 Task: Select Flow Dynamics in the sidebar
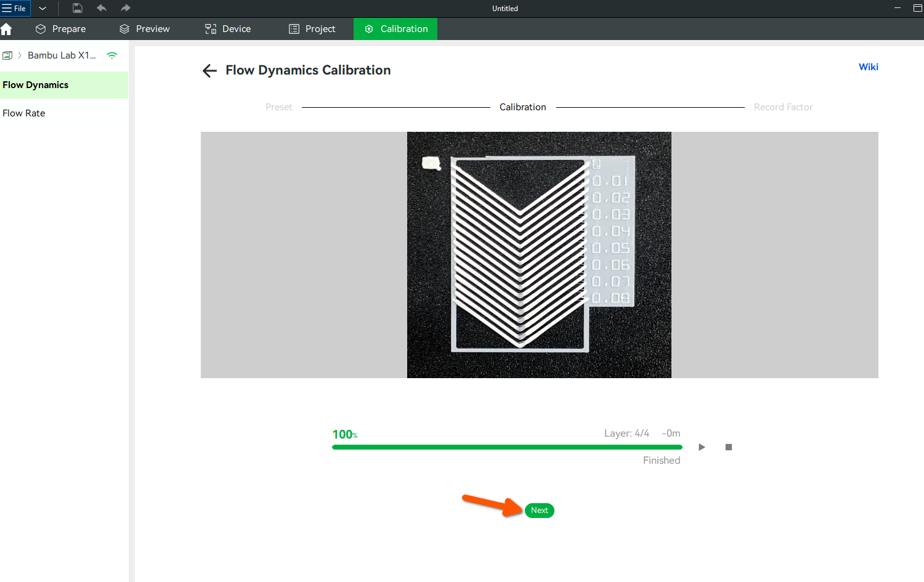(x=64, y=85)
